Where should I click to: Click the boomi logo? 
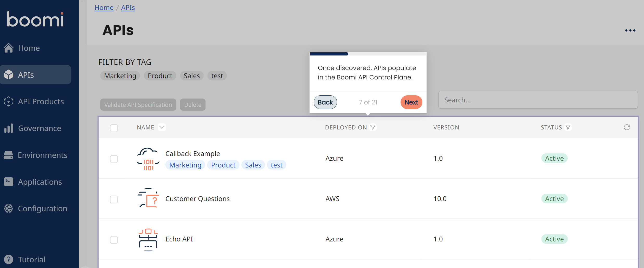point(35,19)
